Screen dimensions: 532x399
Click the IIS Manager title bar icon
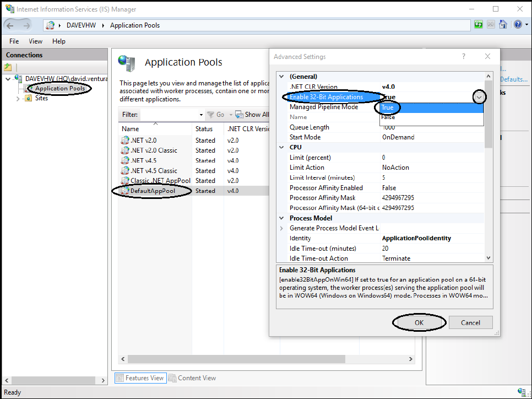coord(10,9)
